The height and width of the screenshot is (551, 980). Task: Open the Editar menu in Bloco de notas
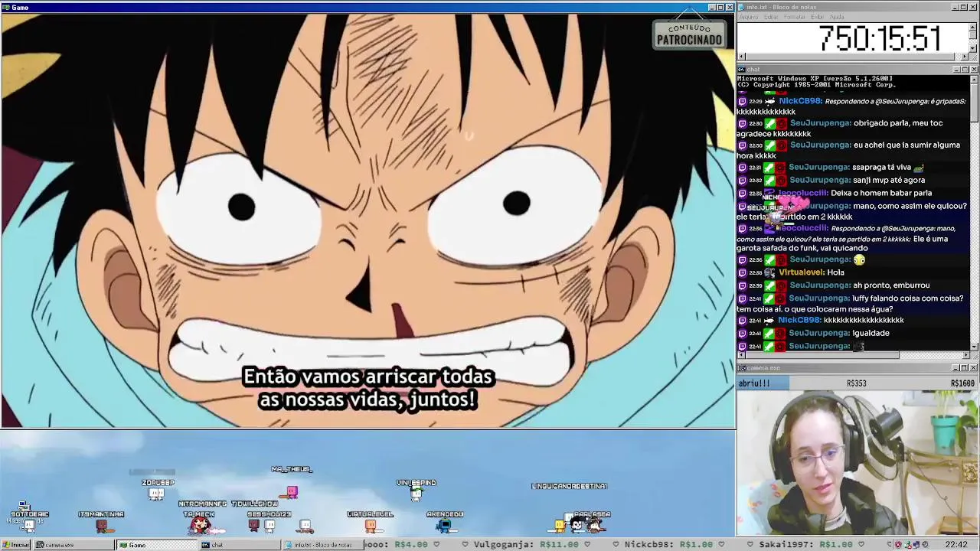(x=771, y=17)
